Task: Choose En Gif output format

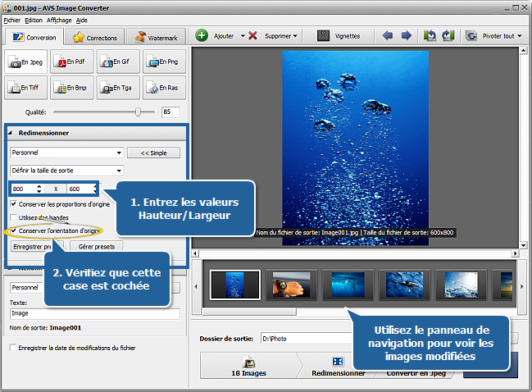Action: [x=117, y=62]
